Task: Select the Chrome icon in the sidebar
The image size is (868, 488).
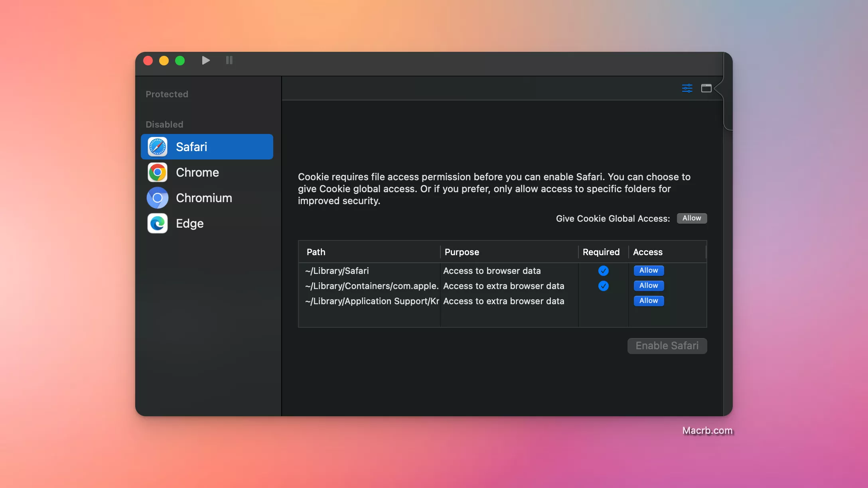Action: (158, 172)
